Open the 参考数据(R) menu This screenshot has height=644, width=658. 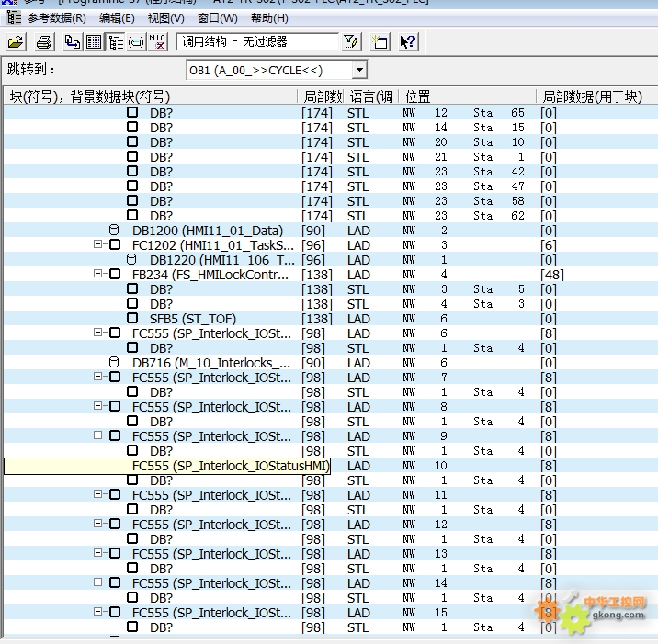[57, 18]
